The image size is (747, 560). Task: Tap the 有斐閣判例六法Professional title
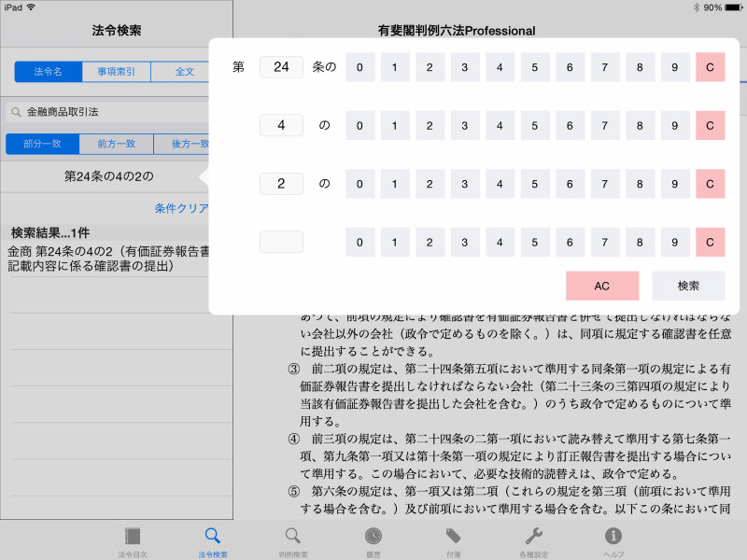[457, 31]
